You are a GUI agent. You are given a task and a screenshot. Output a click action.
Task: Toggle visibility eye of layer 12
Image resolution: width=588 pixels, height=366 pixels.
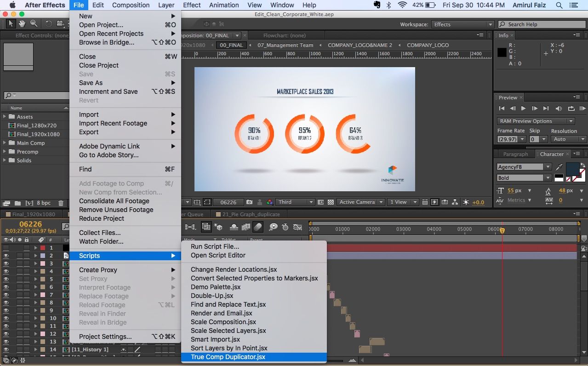(x=6, y=334)
